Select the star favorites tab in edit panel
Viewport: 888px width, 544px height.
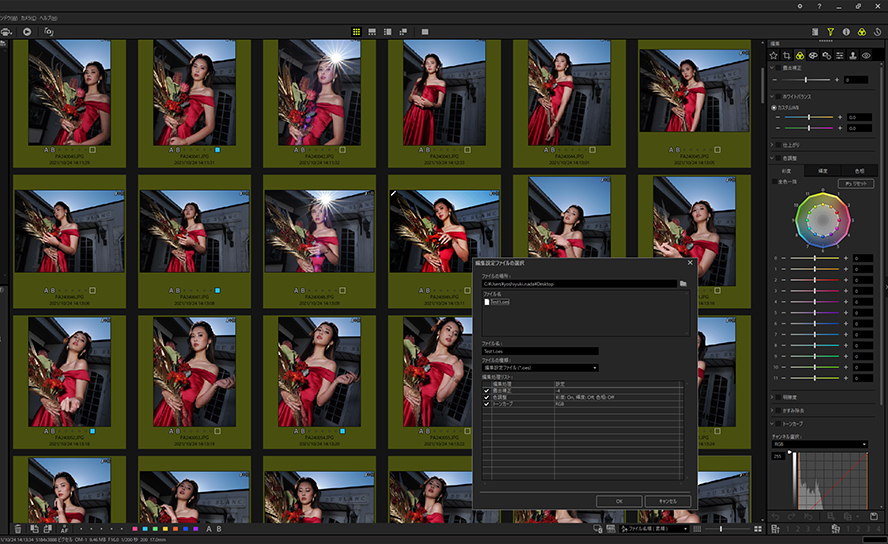(x=774, y=55)
